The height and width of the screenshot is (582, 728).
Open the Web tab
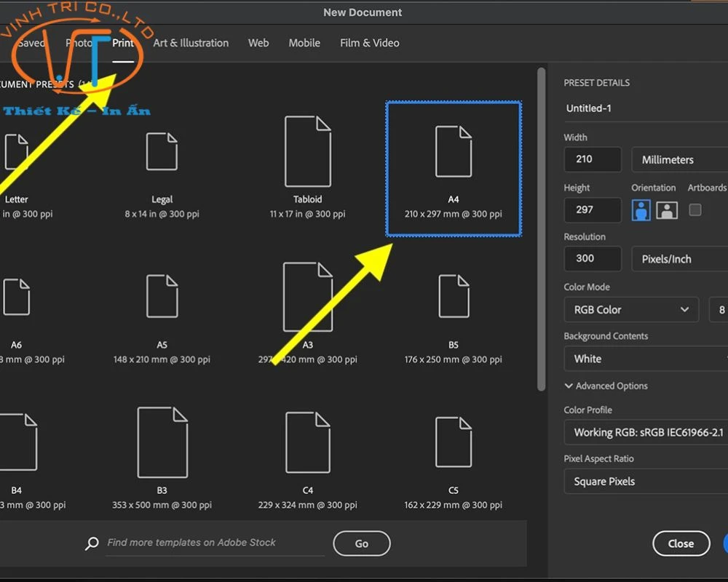[x=258, y=43]
